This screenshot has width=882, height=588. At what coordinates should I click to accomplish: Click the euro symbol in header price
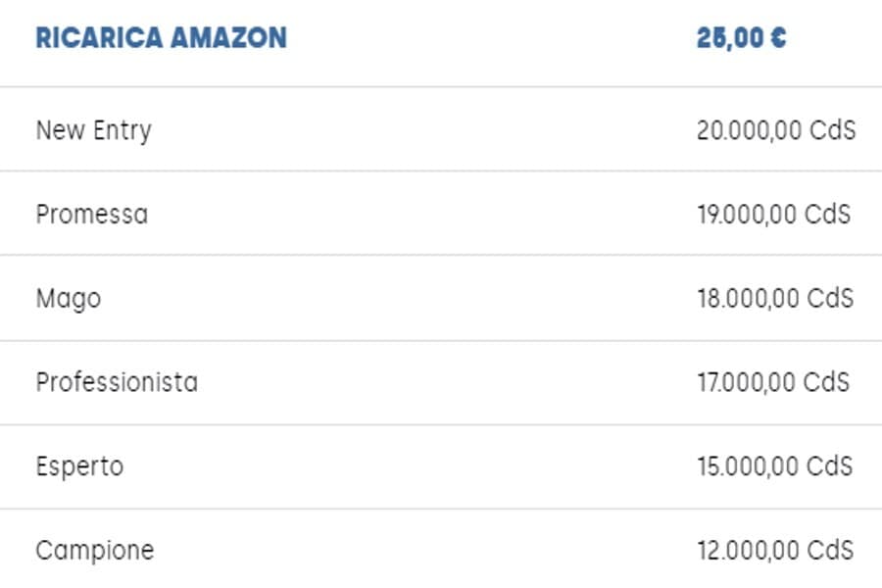tap(778, 37)
